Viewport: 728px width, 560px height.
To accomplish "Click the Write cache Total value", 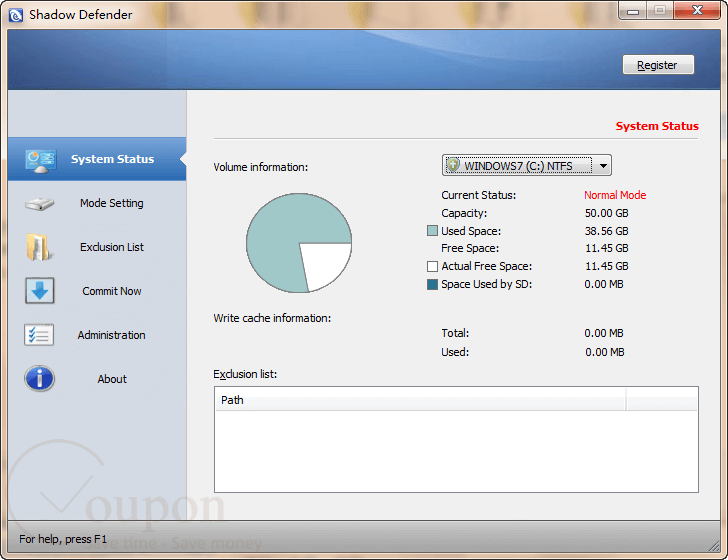I will (x=604, y=333).
